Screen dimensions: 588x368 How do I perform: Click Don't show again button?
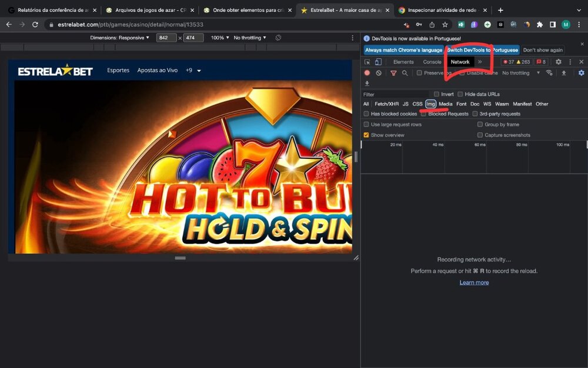[543, 50]
